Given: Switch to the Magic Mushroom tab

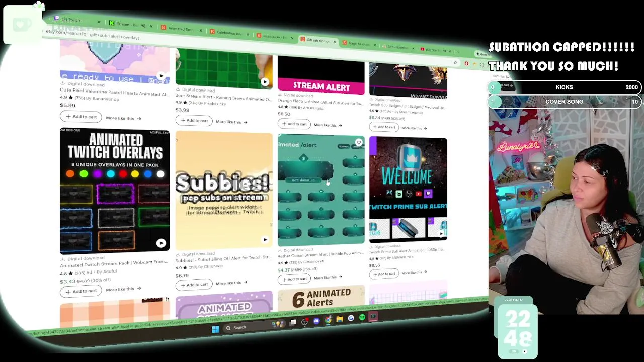Looking at the screenshot, I should (x=358, y=44).
